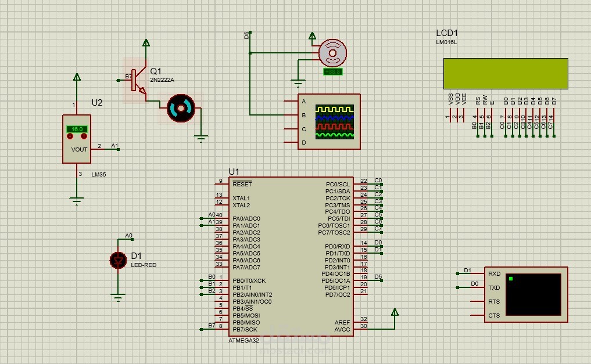Viewport: 591px width, 364px height.
Task: Click the PA0/ADC0 pin label
Action: tap(246, 219)
